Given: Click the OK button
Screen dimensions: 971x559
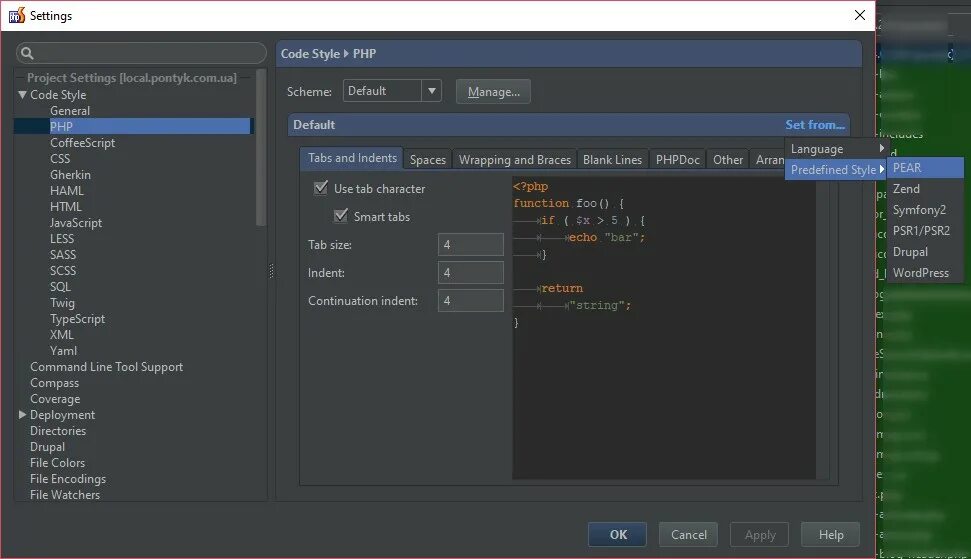Looking at the screenshot, I should tap(617, 534).
